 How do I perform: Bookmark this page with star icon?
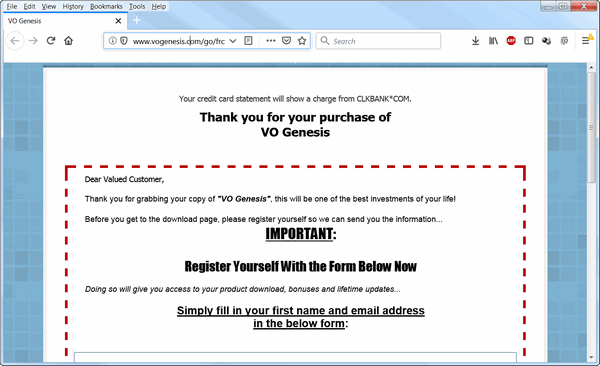302,41
